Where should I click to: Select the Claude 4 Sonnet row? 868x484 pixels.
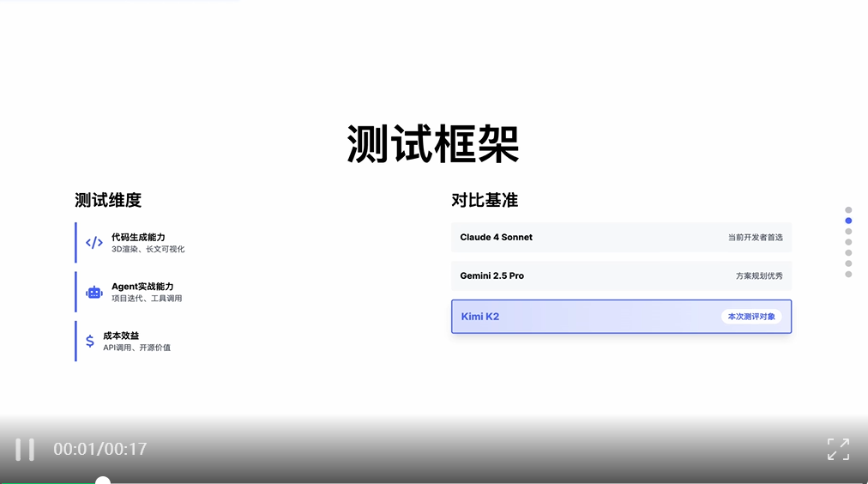(621, 237)
